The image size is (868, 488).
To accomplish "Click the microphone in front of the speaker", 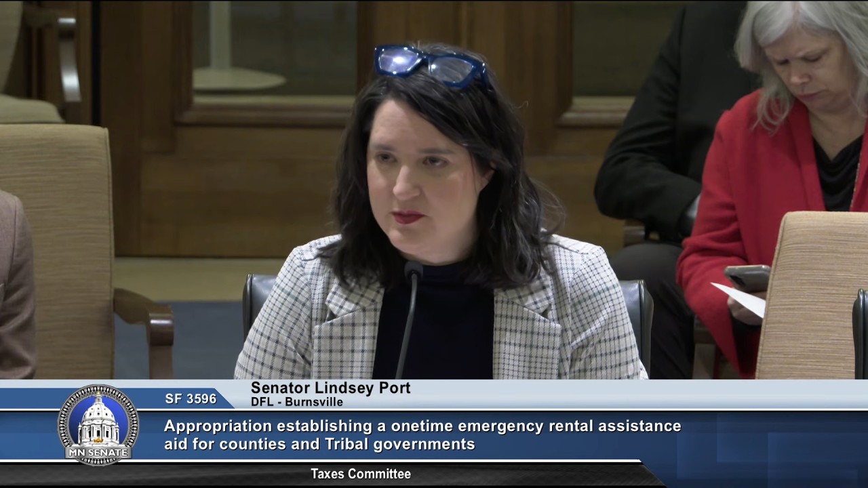I will pos(410,319).
